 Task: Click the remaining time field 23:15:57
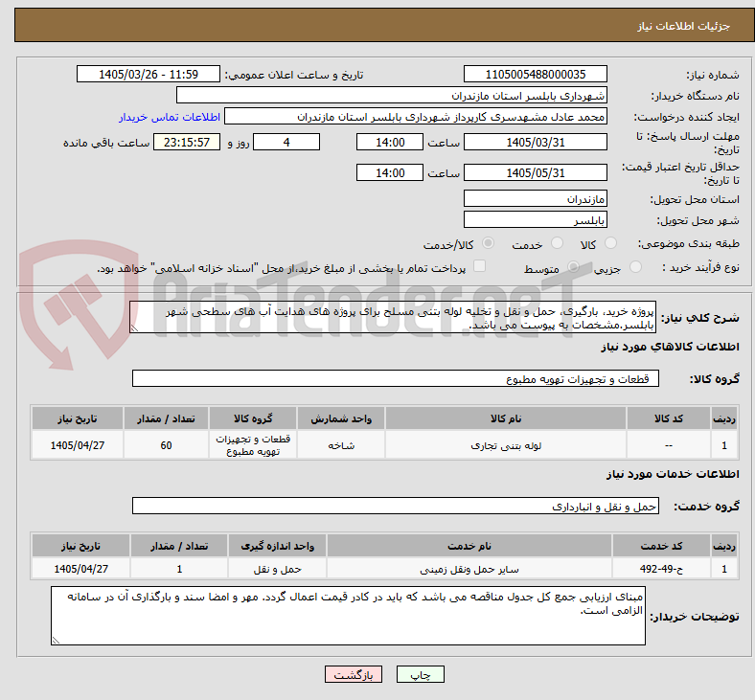tap(187, 143)
